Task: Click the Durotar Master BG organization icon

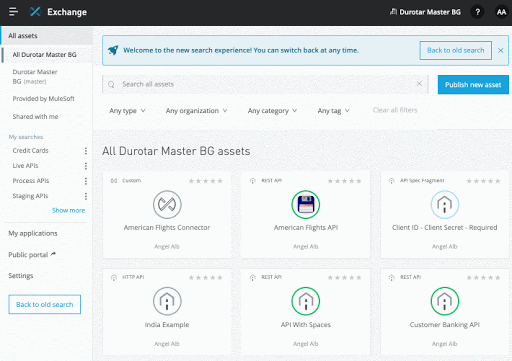Action: click(x=393, y=12)
